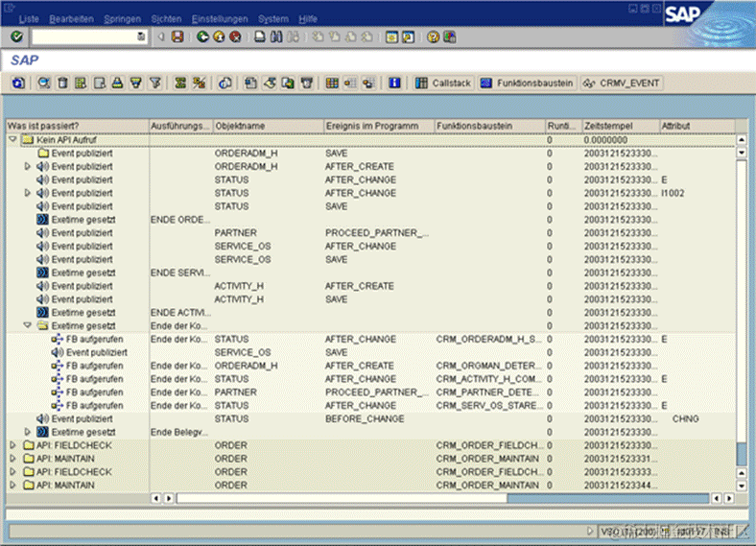Screen dimensions: 756x546
Task: Click the Ereignis im Programm column header
Action: pos(379,126)
